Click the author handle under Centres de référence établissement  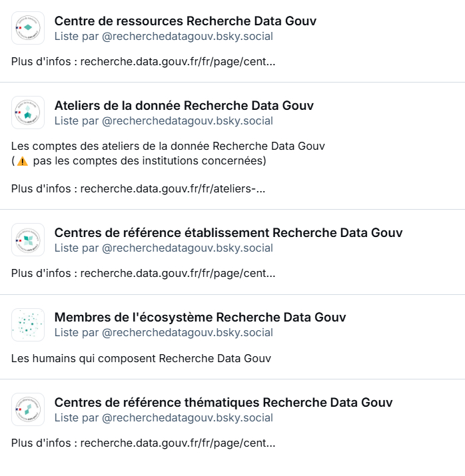pyautogui.click(x=187, y=248)
